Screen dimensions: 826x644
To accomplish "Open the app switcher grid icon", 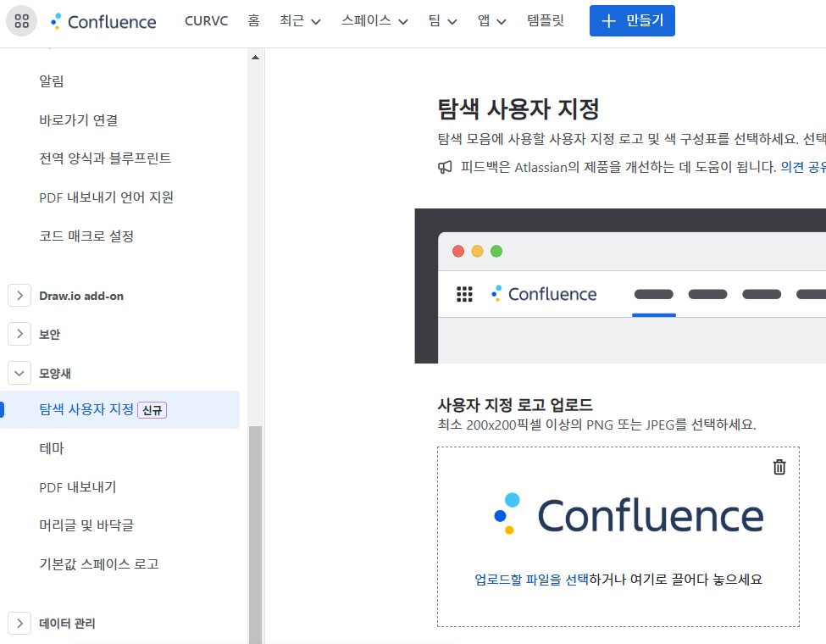I will 21,21.
